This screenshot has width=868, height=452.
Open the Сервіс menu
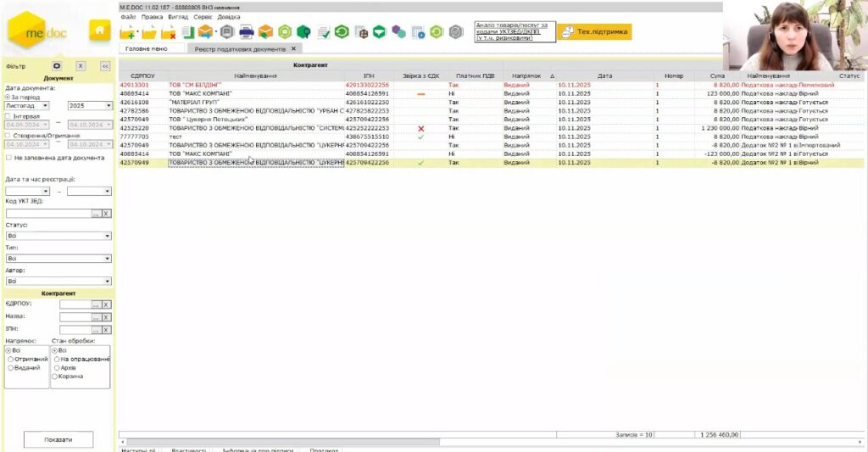pos(203,16)
